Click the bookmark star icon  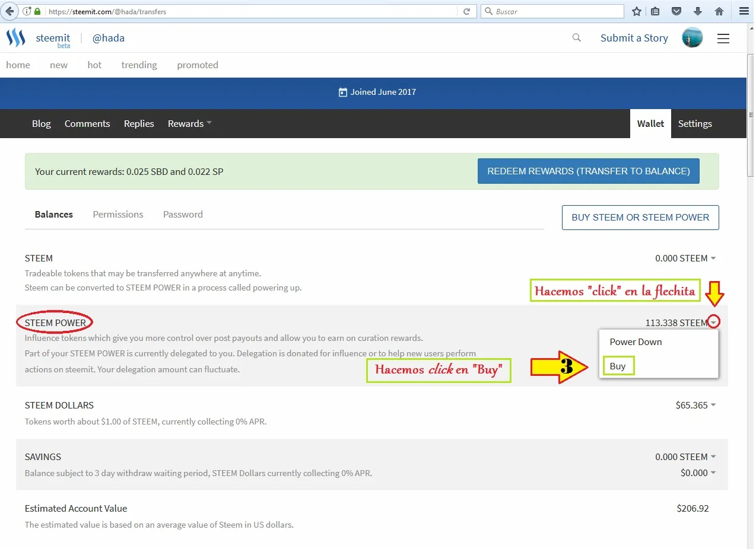tap(637, 11)
